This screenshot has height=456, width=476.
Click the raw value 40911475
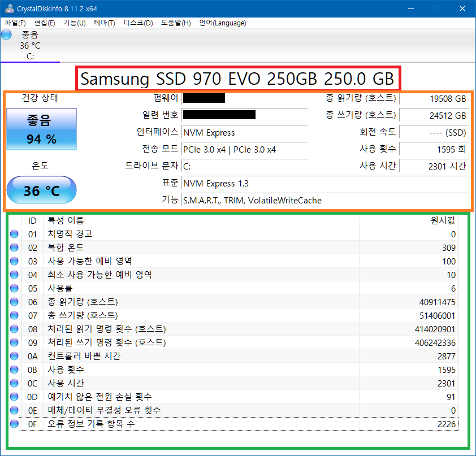[x=437, y=302]
